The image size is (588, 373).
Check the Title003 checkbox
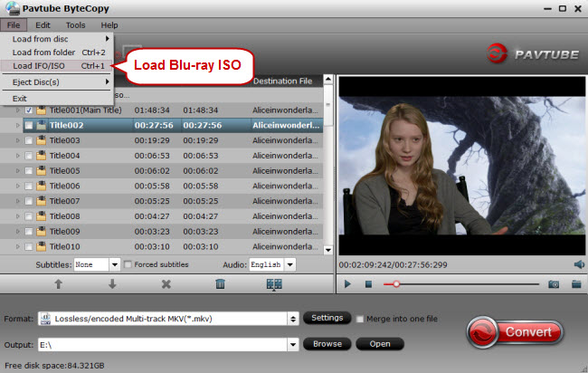[x=29, y=140]
